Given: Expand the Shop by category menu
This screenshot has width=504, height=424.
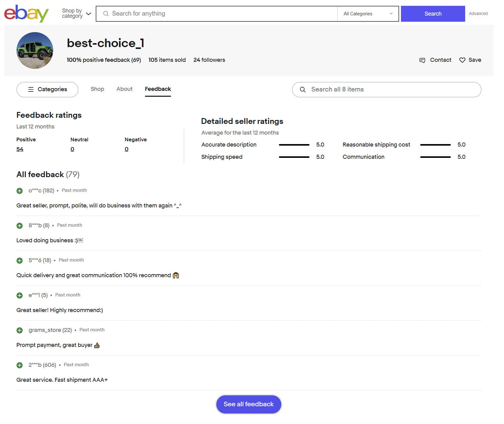Looking at the screenshot, I should point(76,13).
